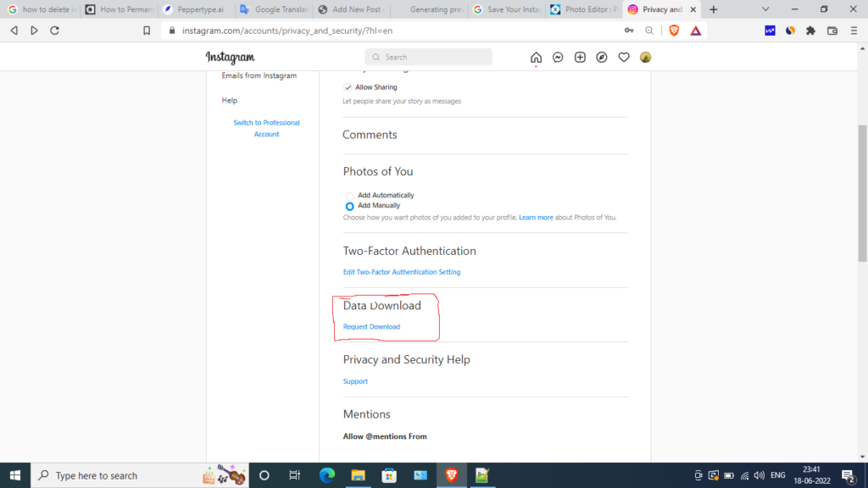Bookmark this page
Screen dimensions: 868x488
(146, 30)
